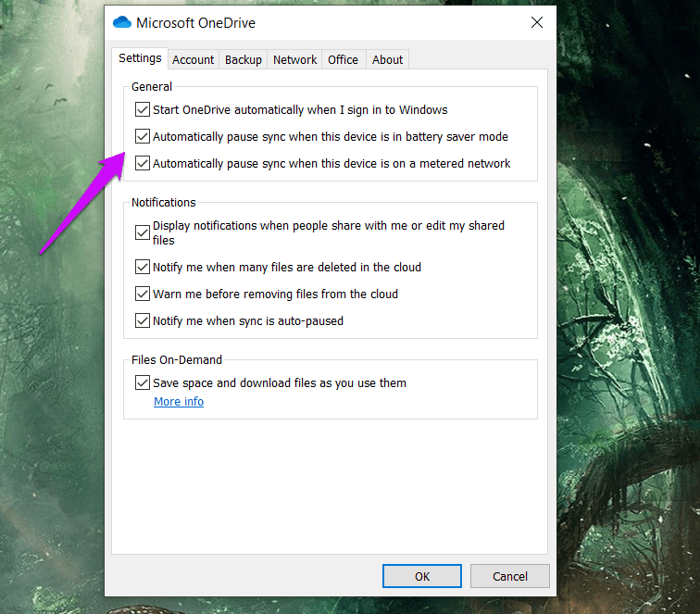Switch to the Network tab
This screenshot has height=614, width=700.
(294, 60)
